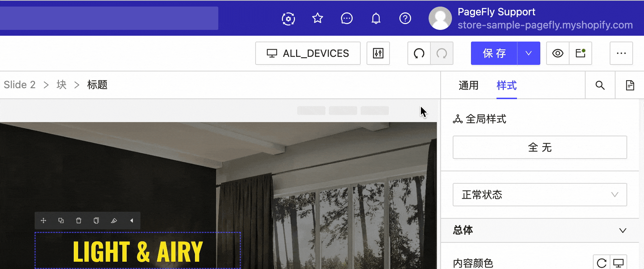Click the publish status icon with green dot
This screenshot has height=269, width=644.
(580, 53)
